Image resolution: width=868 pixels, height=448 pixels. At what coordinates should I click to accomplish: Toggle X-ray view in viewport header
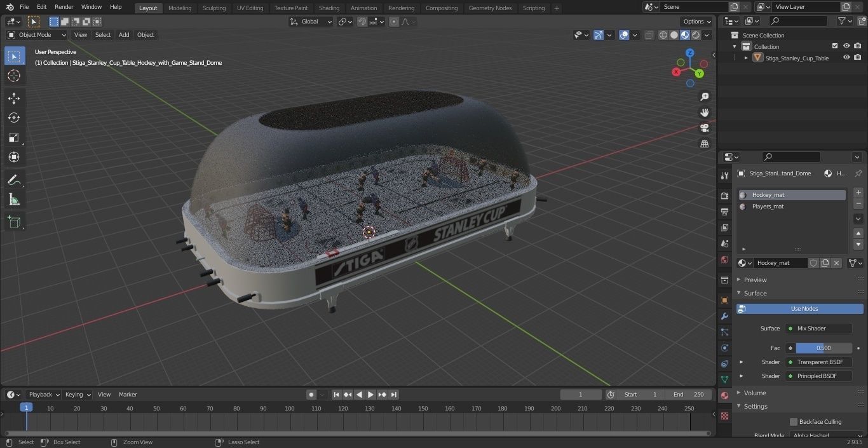[x=649, y=35]
